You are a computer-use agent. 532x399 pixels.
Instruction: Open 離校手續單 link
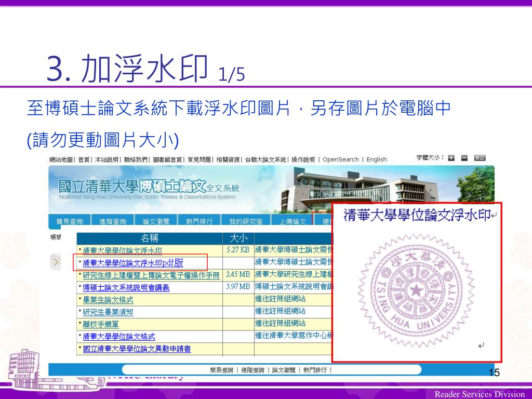[101, 324]
